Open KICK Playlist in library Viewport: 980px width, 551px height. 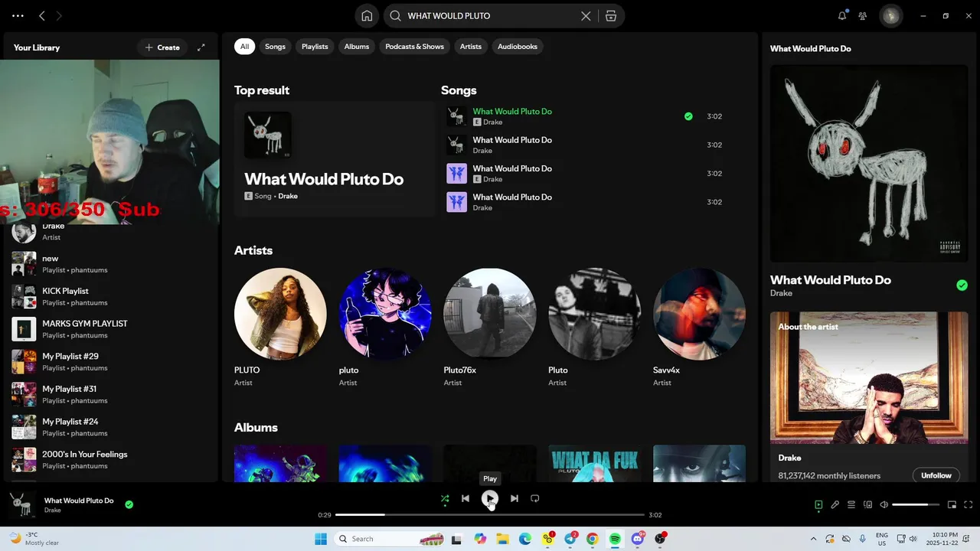click(111, 296)
